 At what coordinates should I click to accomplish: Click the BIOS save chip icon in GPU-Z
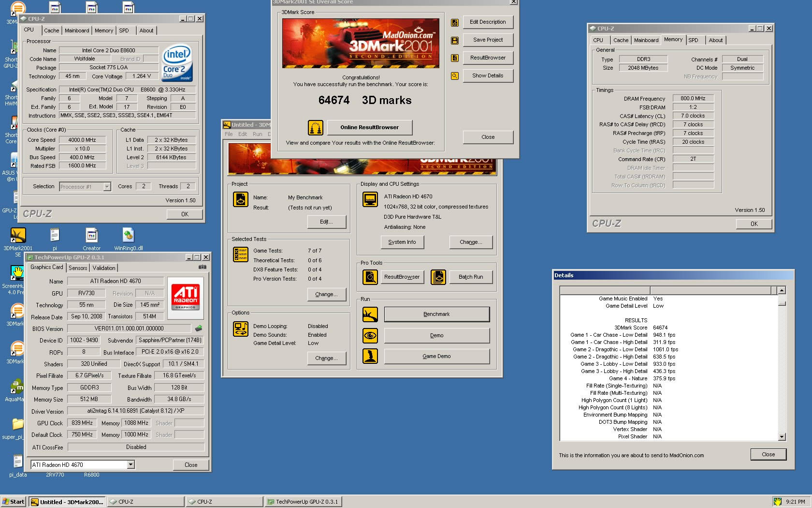point(199,329)
